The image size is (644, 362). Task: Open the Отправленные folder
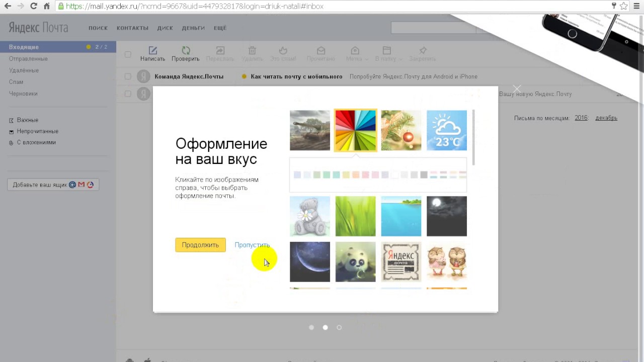(28, 59)
